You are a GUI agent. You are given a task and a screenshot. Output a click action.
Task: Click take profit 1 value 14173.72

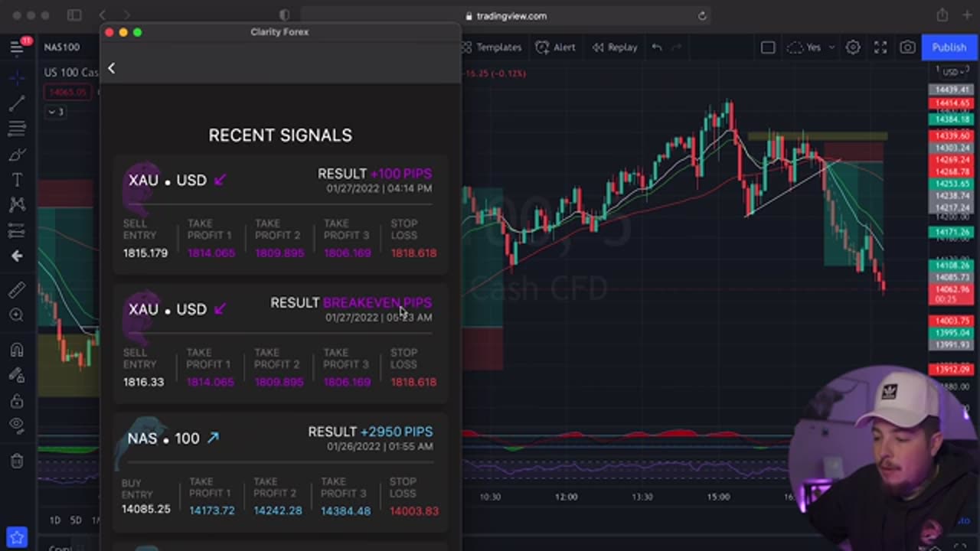pyautogui.click(x=212, y=510)
